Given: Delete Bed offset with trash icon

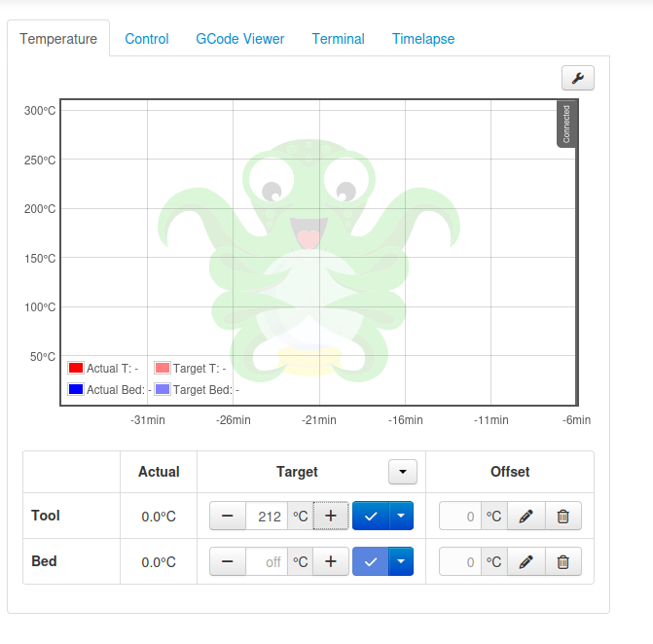Looking at the screenshot, I should [x=563, y=562].
